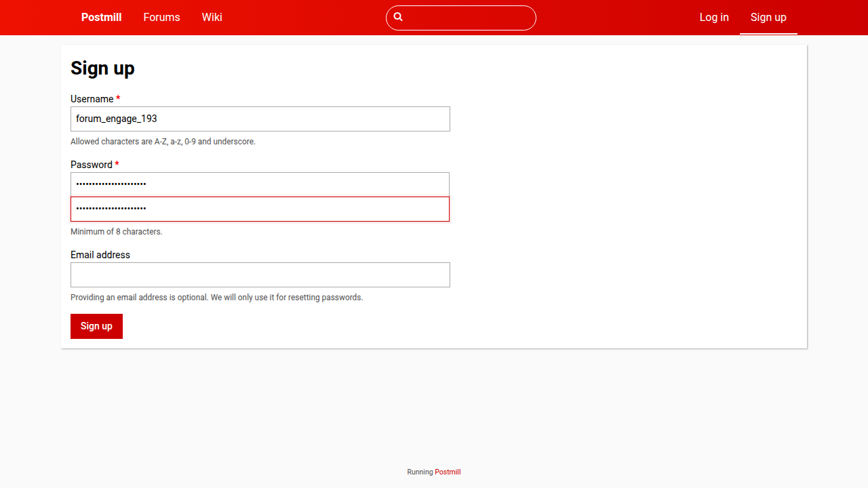Follow the Postmill footer link
The width and height of the screenshot is (868, 488).
(448, 472)
